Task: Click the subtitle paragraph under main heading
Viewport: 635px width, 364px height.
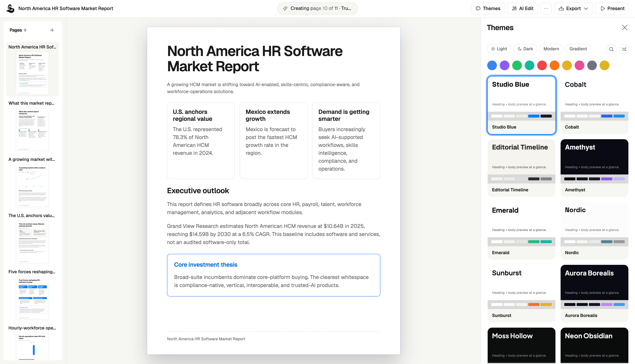Action: [263, 88]
